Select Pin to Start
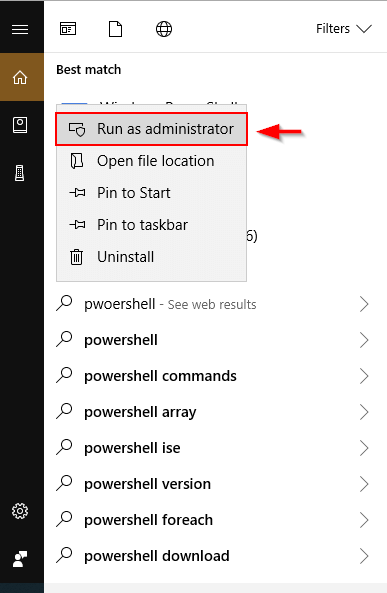 coord(151,193)
